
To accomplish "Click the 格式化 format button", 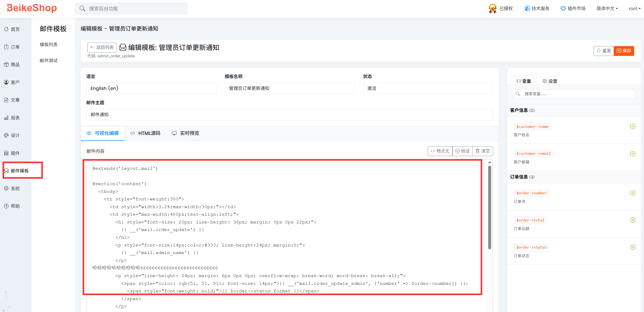I will [x=440, y=151].
